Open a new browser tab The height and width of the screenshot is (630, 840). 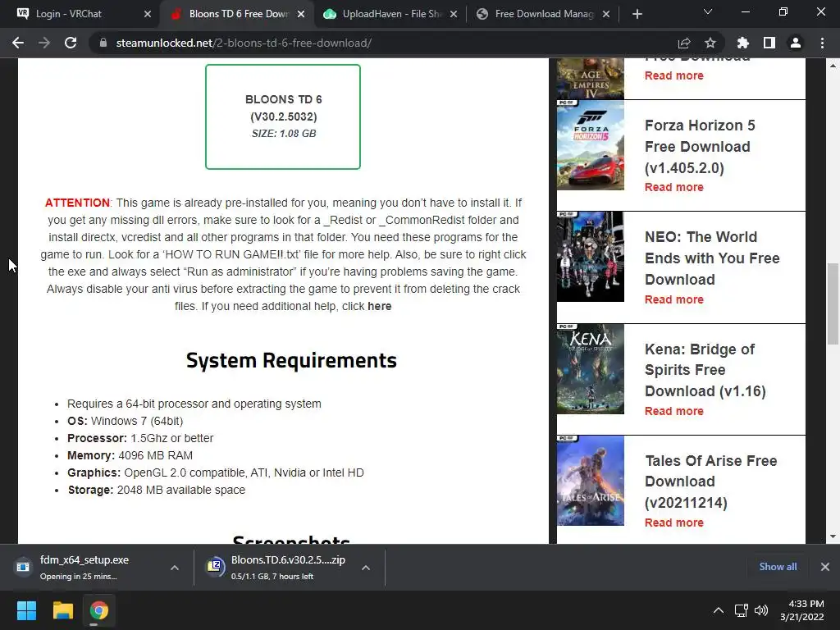click(x=637, y=14)
